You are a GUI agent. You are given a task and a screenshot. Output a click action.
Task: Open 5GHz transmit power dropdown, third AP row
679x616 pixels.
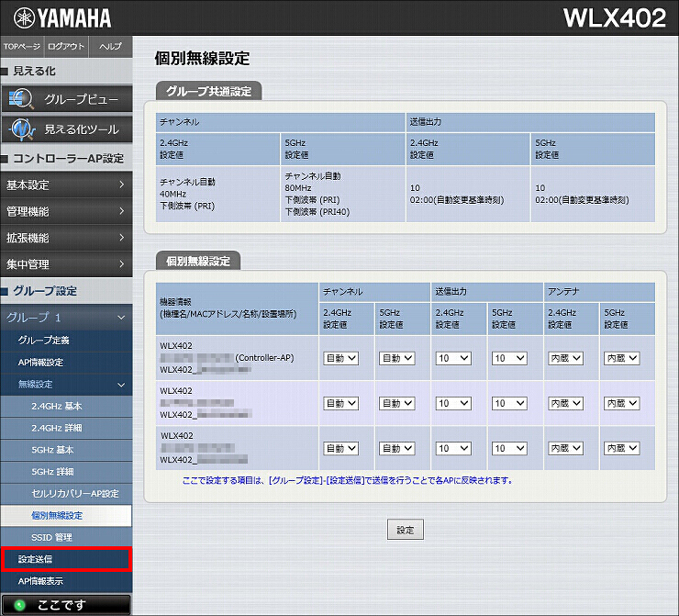pos(509,448)
